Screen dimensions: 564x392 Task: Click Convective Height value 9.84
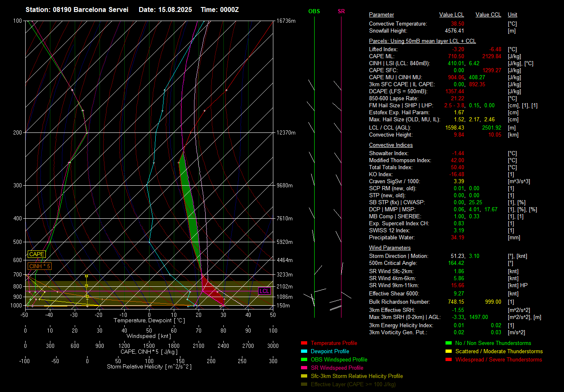[x=459, y=135]
